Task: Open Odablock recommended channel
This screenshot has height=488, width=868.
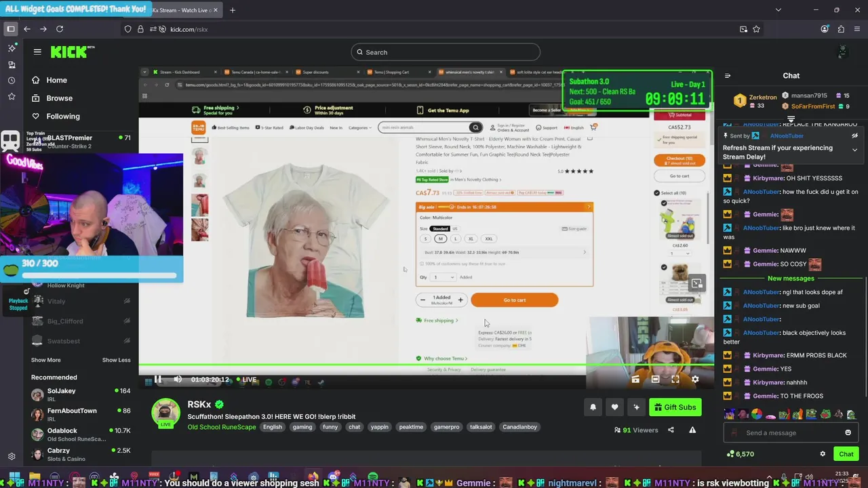Action: point(81,434)
